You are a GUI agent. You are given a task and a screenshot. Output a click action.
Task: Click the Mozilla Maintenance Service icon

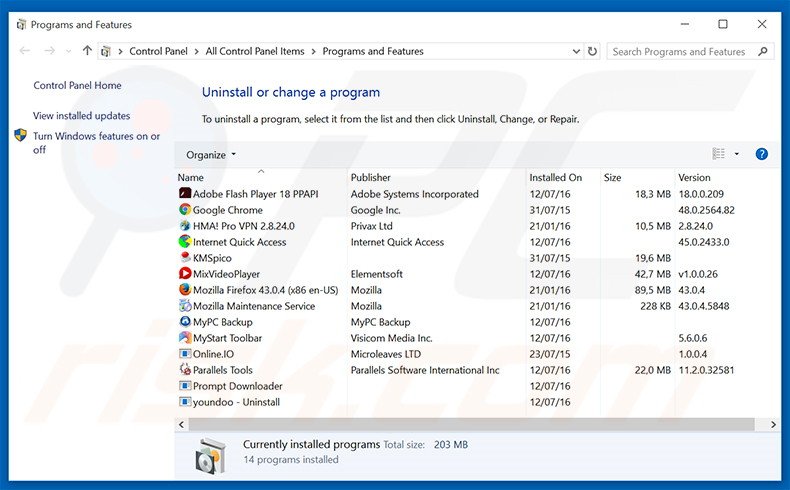[x=185, y=306]
